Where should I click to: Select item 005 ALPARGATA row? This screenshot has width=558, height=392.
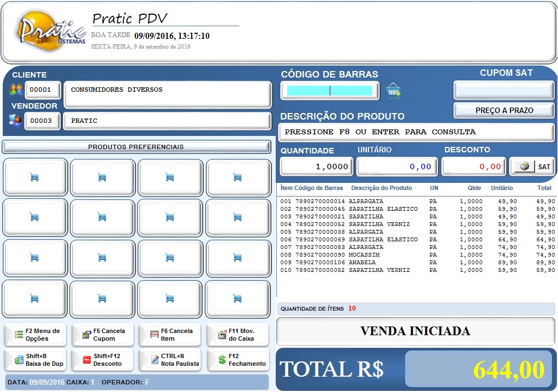point(418,232)
